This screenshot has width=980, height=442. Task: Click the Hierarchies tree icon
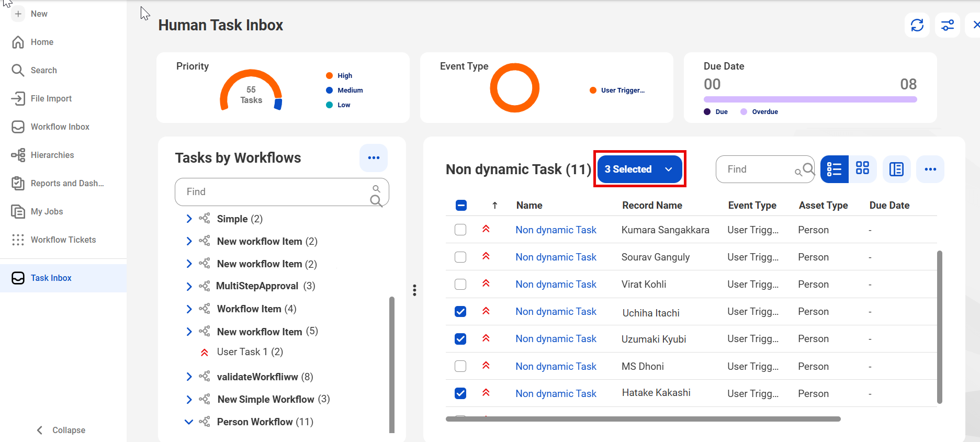(x=18, y=155)
